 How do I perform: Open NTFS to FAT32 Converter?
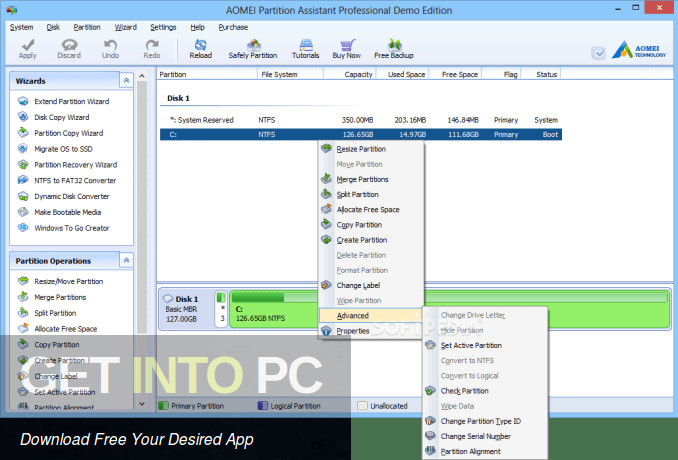tap(75, 181)
